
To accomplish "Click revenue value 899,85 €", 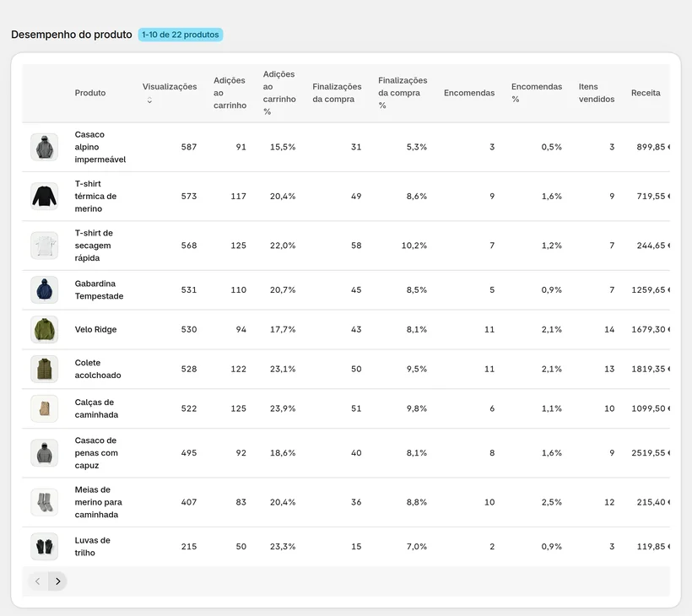I will (653, 147).
